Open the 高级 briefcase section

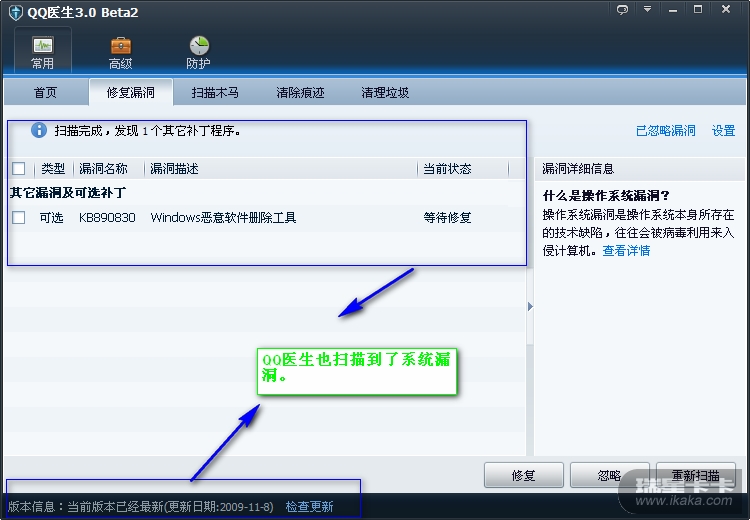point(121,53)
